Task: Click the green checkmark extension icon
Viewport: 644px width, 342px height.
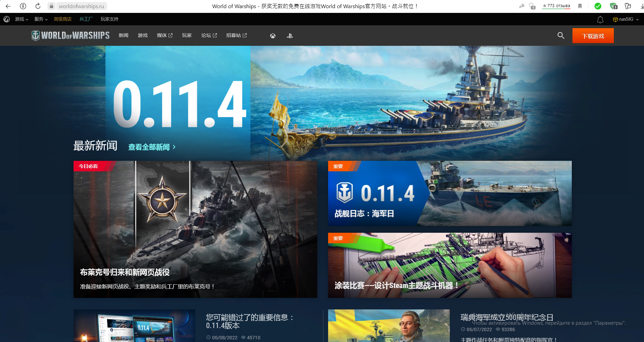Action: click(598, 6)
